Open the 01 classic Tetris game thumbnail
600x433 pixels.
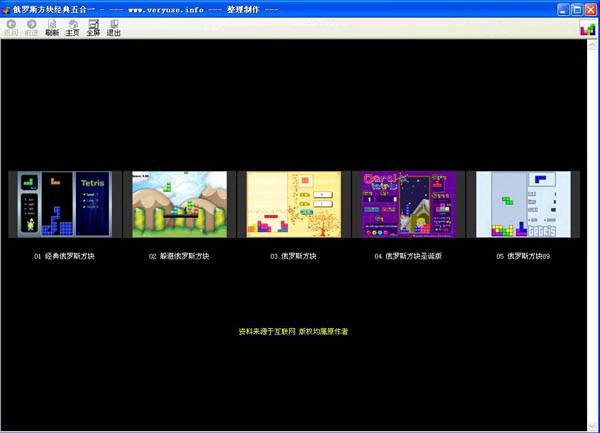[65, 204]
